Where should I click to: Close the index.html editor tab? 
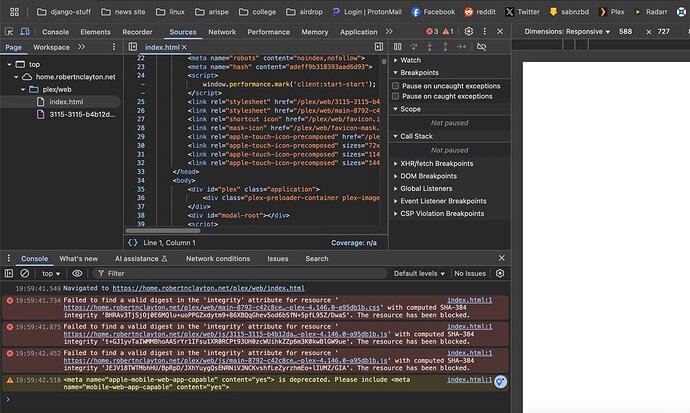pyautogui.click(x=183, y=47)
